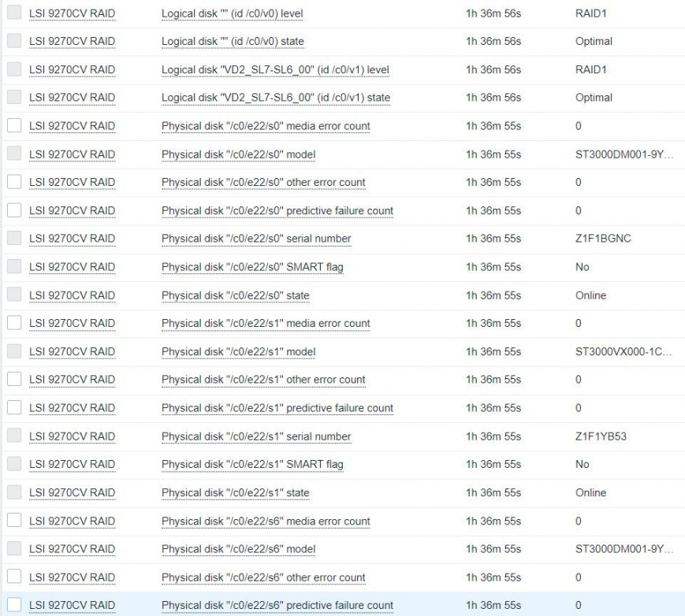
Task: Tick checkbox for "/c0/e22/s1" media error count
Action: pyautogui.click(x=14, y=323)
